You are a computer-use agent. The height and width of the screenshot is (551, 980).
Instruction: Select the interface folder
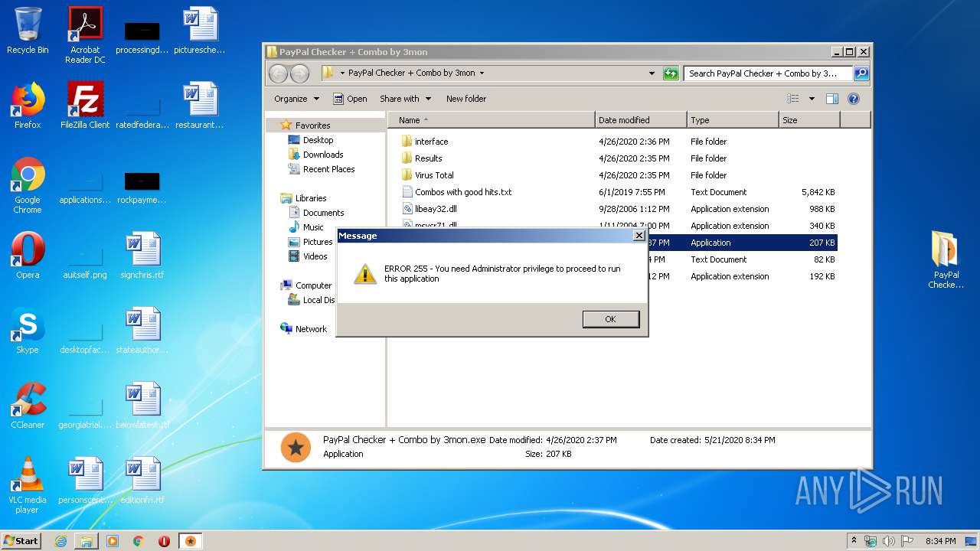coord(425,142)
